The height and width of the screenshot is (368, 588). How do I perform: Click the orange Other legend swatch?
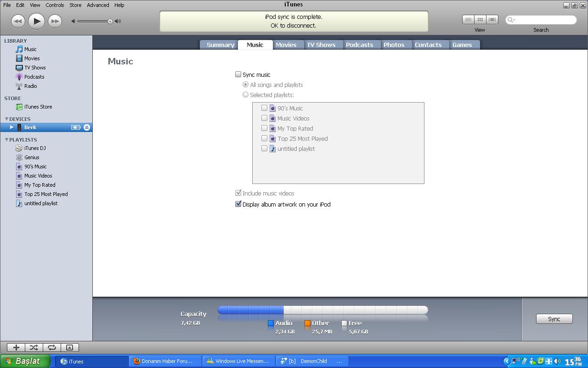(x=307, y=323)
